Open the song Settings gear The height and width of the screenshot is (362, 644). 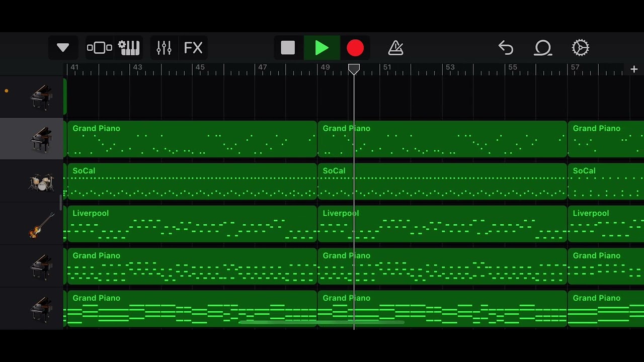pos(580,48)
